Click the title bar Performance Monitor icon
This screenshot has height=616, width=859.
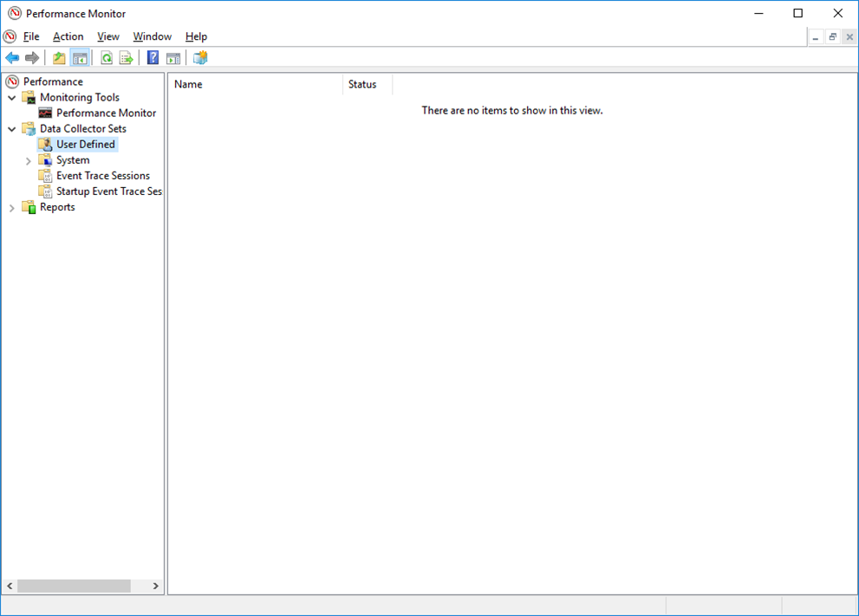(15, 13)
